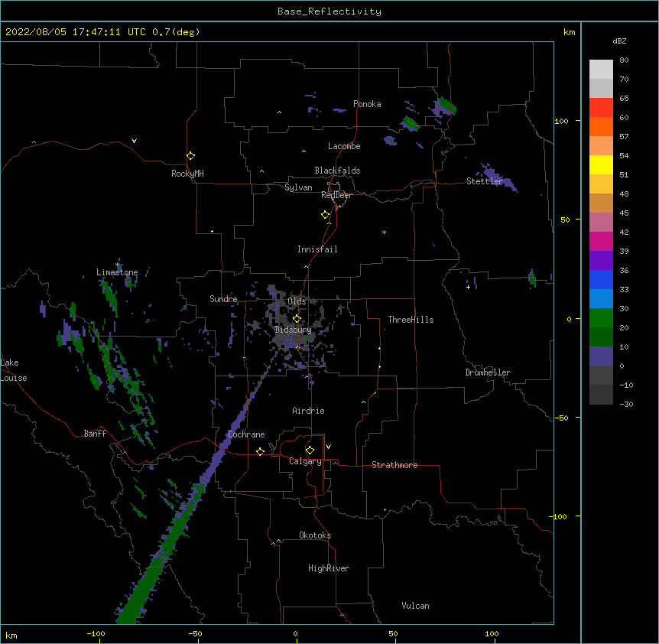Click the purple echo right of Stettler
The width and height of the screenshot is (659, 644).
tap(499, 177)
